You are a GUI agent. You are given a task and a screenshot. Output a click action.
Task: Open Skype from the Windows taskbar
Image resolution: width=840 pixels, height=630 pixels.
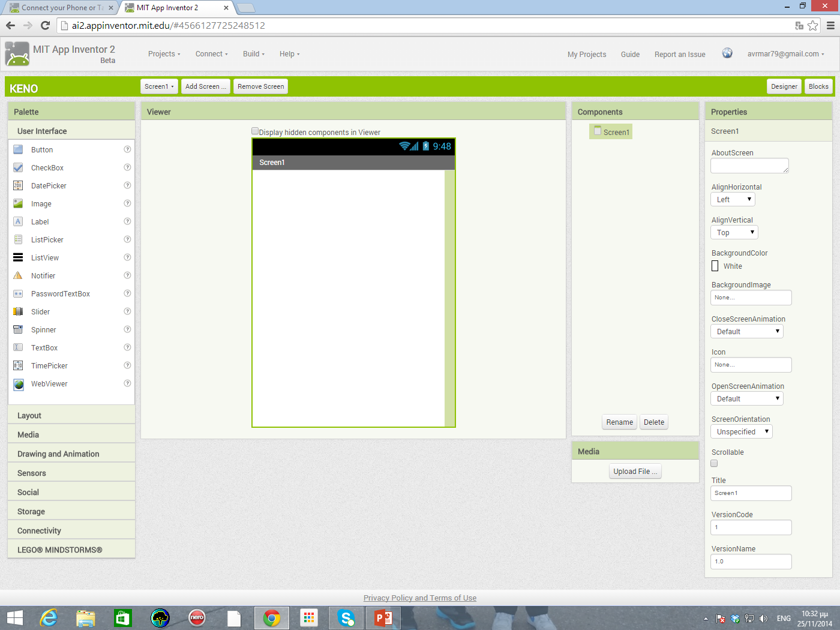[x=346, y=617]
